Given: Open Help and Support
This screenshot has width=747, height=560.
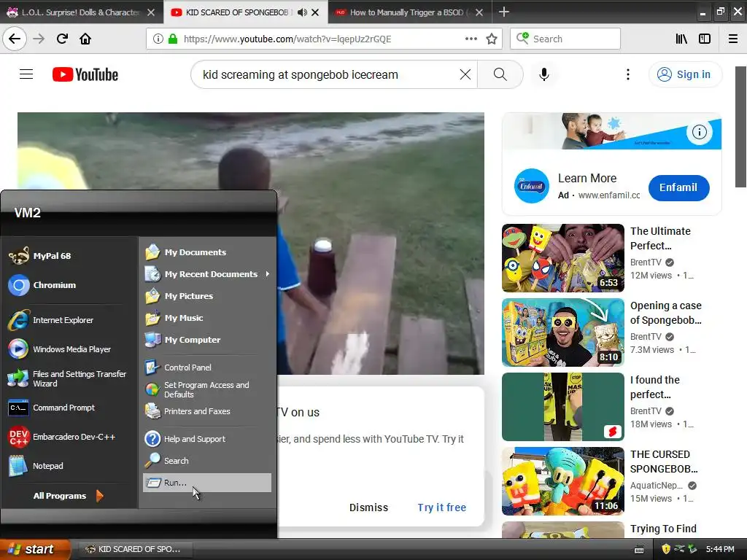Looking at the screenshot, I should point(185,439).
